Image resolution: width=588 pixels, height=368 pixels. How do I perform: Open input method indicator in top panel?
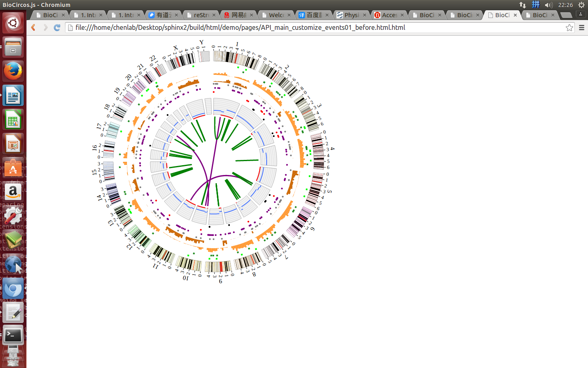coord(536,5)
